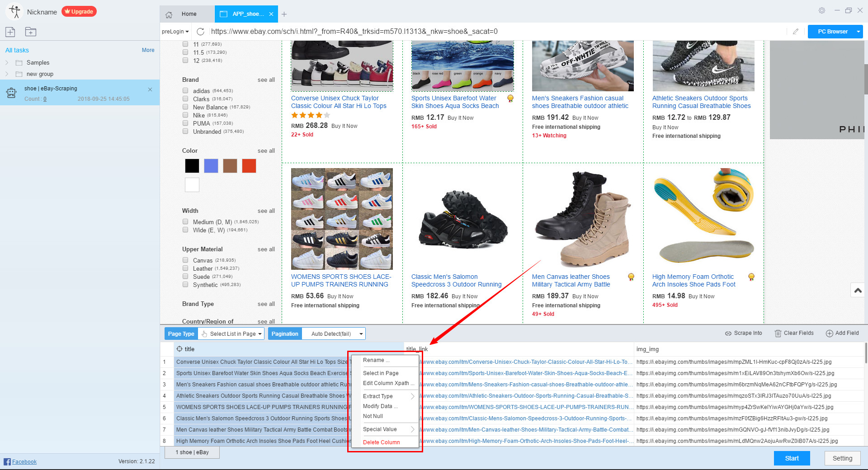Open the Auto Detect(fail) pagination dropdown
Image resolution: width=868 pixels, height=470 pixels.
click(334, 334)
